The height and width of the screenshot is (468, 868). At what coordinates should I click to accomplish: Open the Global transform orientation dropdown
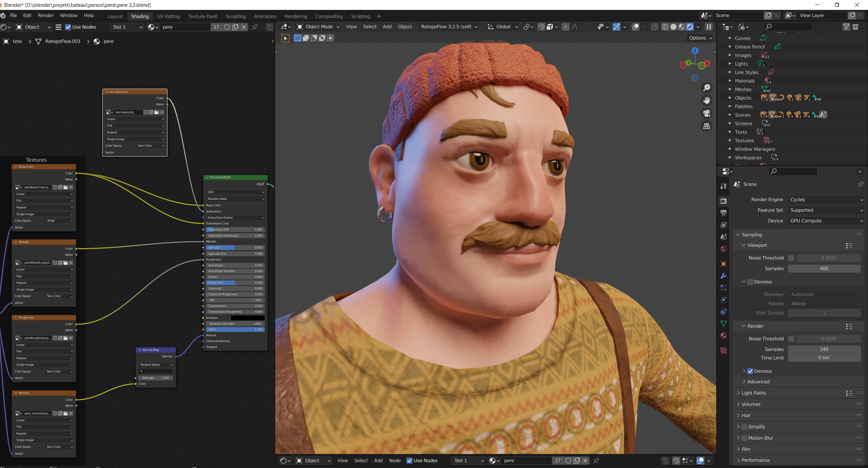coord(502,27)
